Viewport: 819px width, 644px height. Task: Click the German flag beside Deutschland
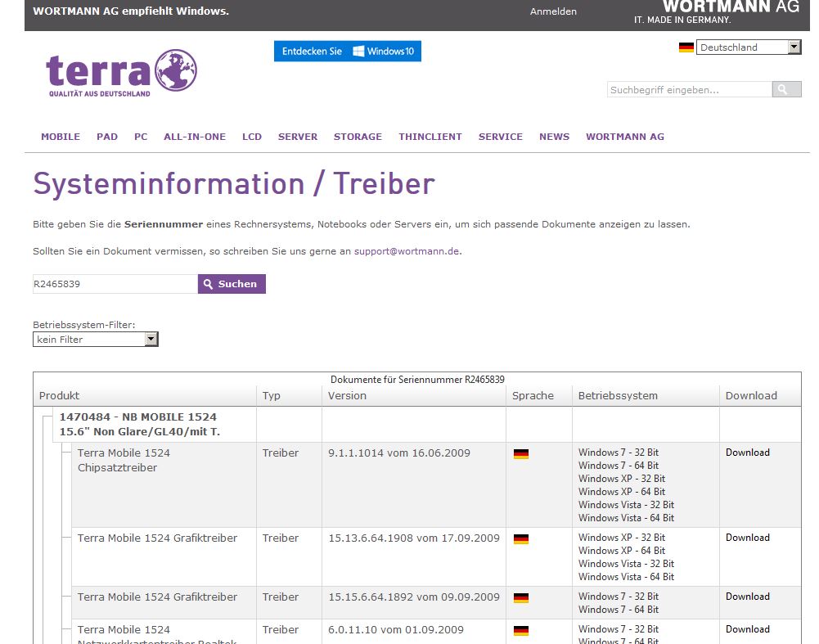click(x=686, y=47)
